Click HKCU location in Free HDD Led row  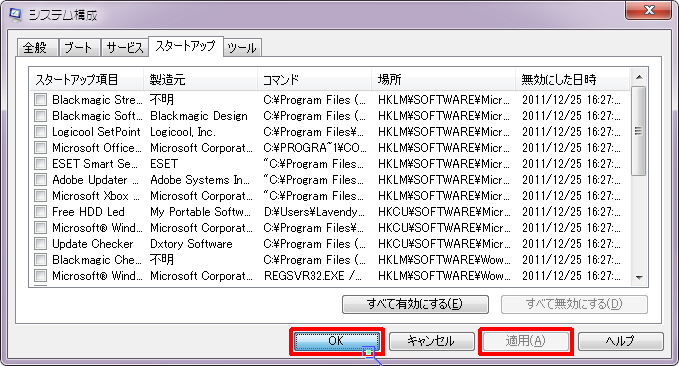[444, 212]
